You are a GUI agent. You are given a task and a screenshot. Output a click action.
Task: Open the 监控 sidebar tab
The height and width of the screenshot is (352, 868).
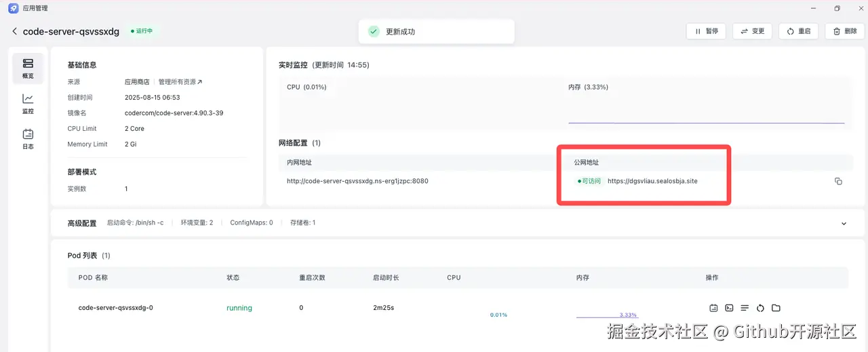pos(28,104)
